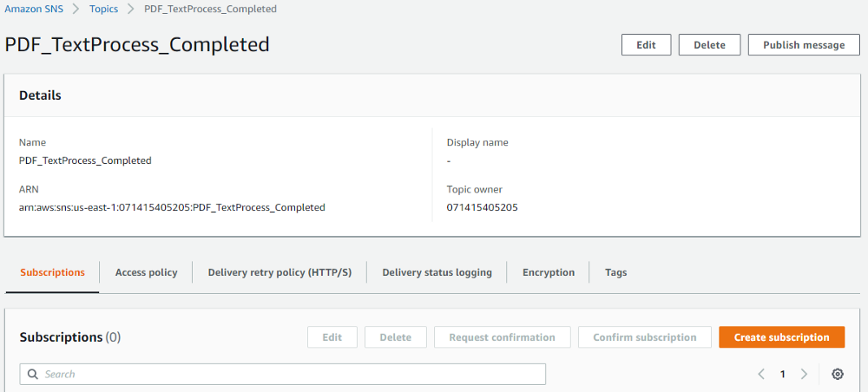Go to Topics breadcrumb link
Screen dimensions: 868x392
[x=104, y=9]
